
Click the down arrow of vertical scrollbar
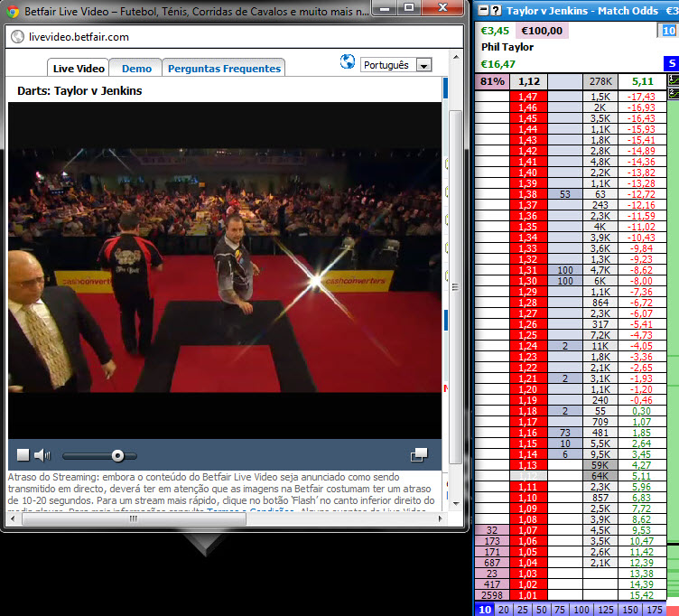pos(456,503)
